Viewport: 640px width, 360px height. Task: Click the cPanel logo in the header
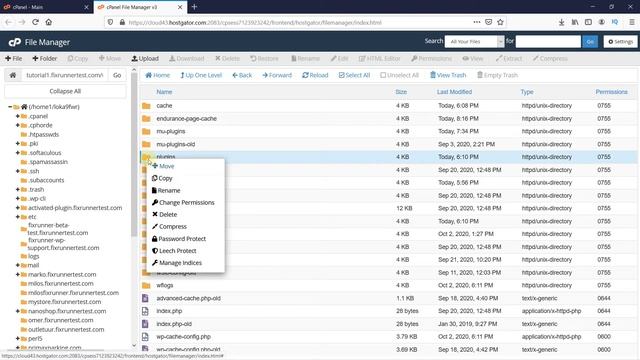pos(15,42)
